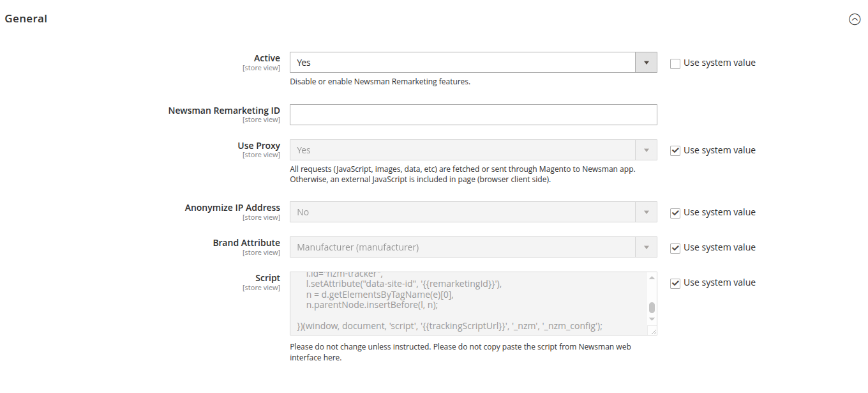Open the Brand Attribute Manufacturer dropdown
868x393 pixels.
coord(473,247)
